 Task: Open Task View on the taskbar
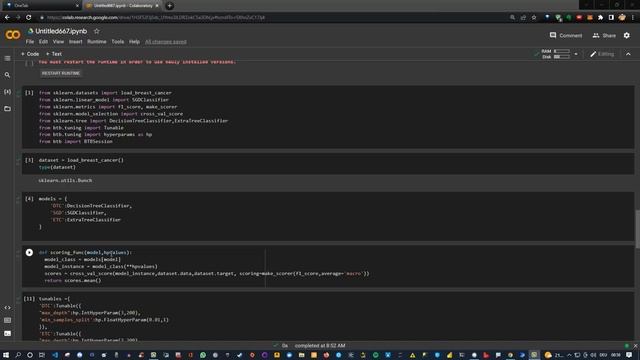coord(42,355)
